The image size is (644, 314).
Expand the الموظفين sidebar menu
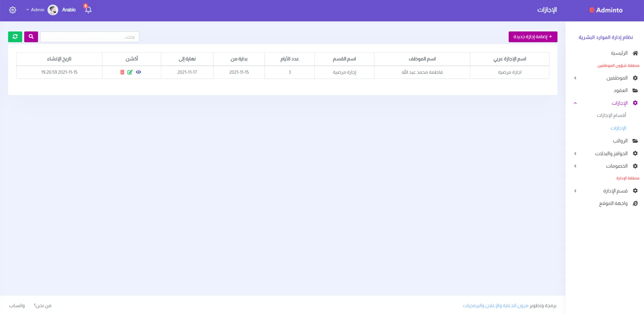coord(617,78)
